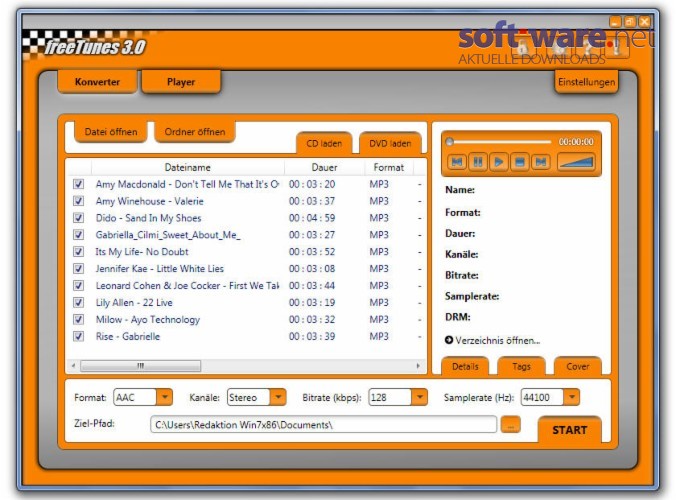Open the CD laden tab

click(324, 143)
